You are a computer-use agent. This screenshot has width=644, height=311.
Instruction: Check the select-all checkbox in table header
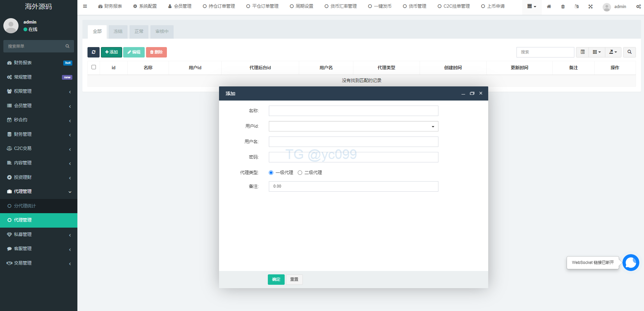pos(94,67)
